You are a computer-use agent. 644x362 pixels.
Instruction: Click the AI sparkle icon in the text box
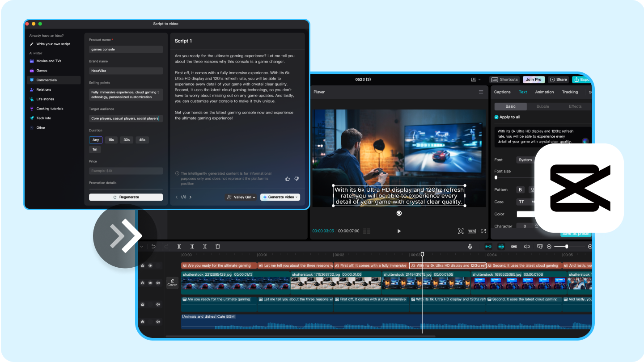(585, 141)
